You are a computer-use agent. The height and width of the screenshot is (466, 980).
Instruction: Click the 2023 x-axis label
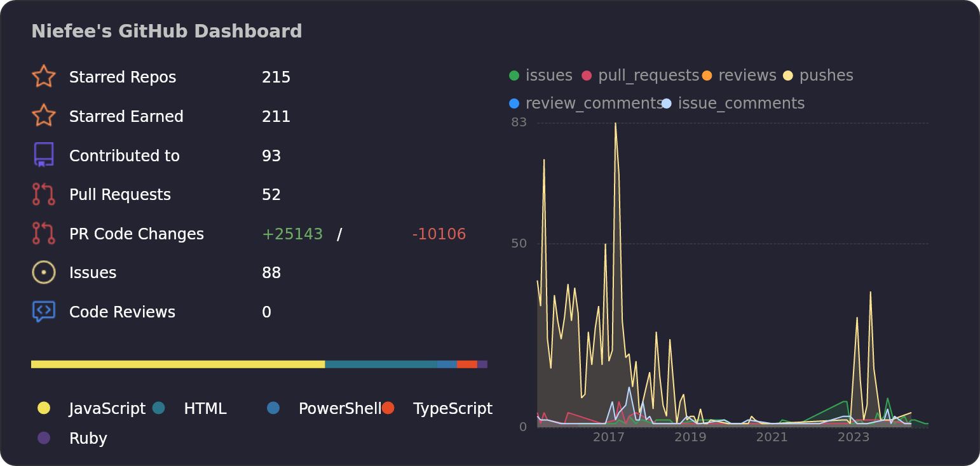853,437
